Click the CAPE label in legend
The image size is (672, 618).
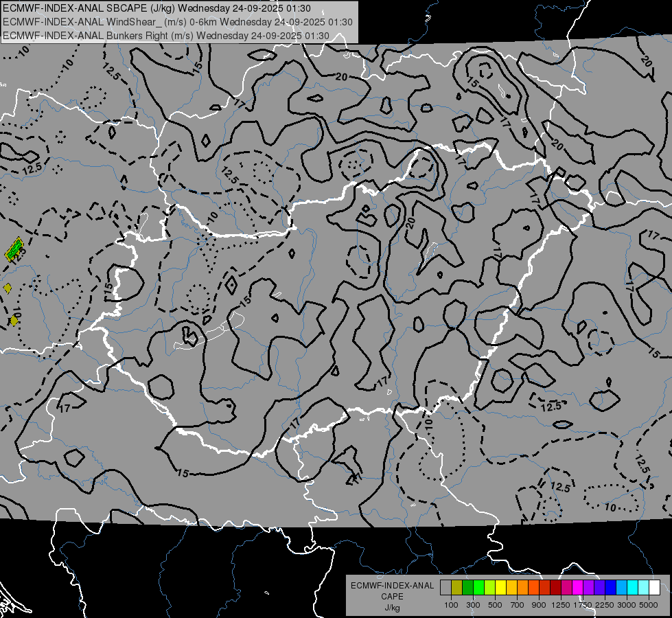(392, 597)
